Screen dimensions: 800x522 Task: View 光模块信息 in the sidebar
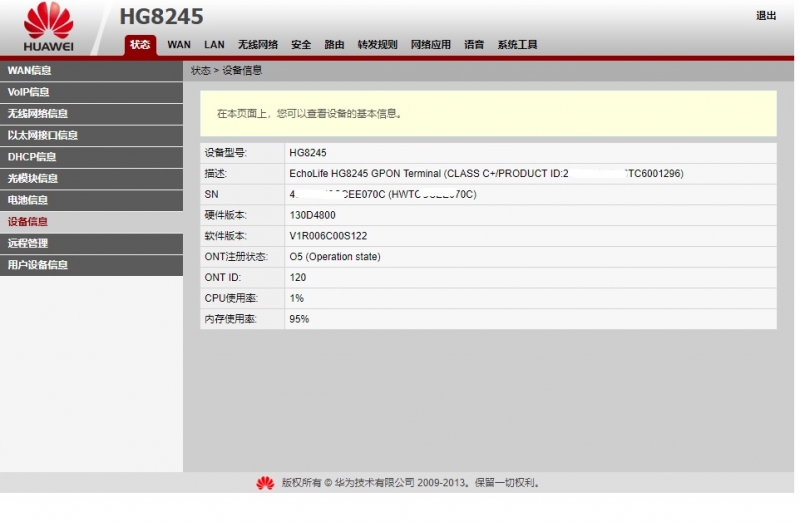pyautogui.click(x=91, y=179)
